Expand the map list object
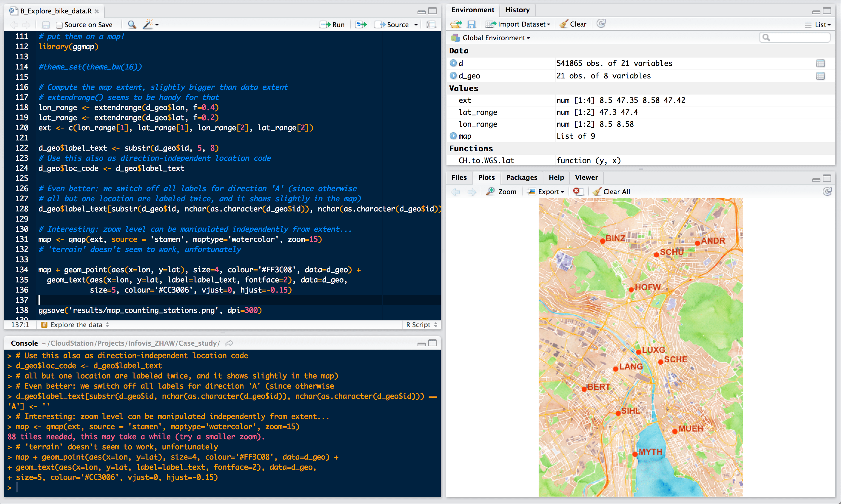 coord(453,136)
